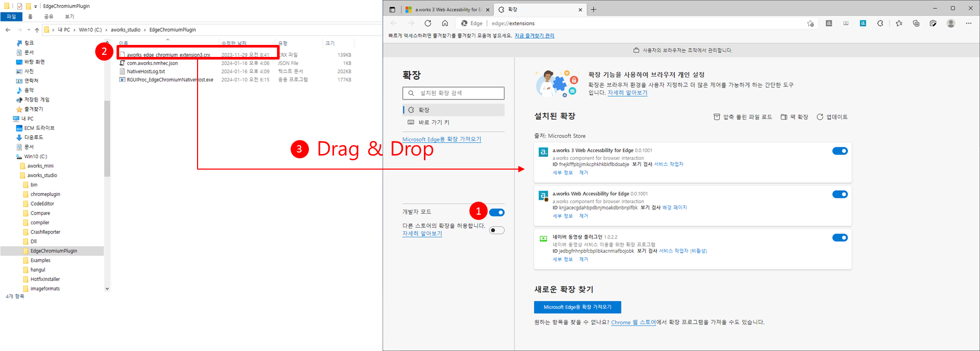980x351 pixels.
Task: Go to the Edge home page icon
Action: (445, 23)
